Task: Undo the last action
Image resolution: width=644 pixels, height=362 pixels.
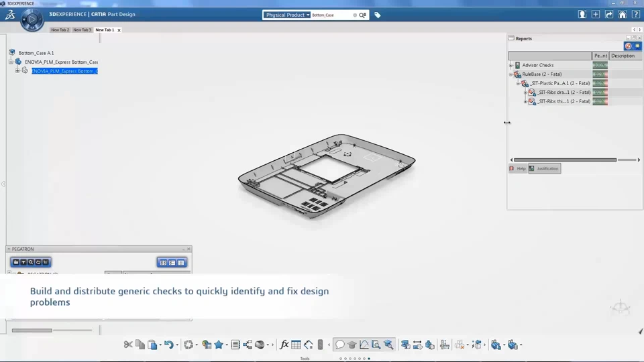Action: click(169, 345)
